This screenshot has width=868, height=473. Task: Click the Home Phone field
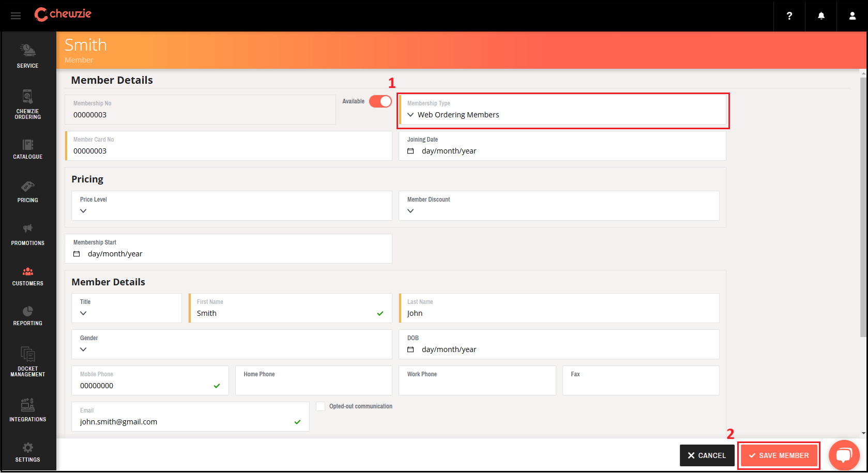314,380
